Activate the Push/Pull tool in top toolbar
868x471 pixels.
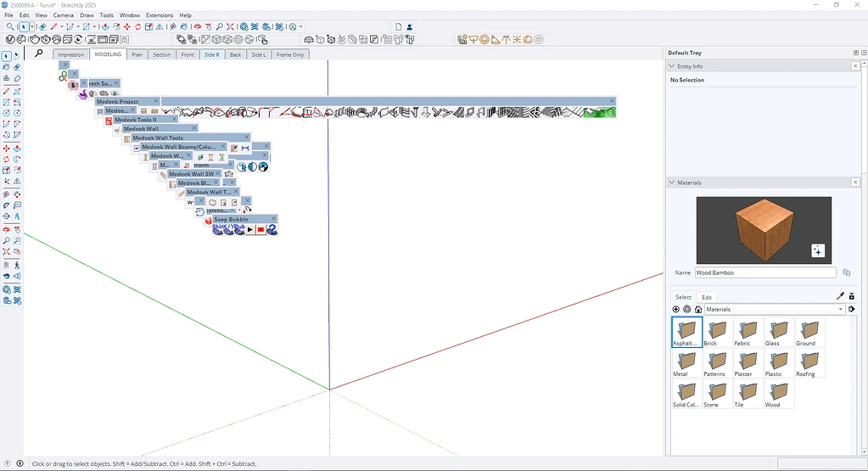105,26
